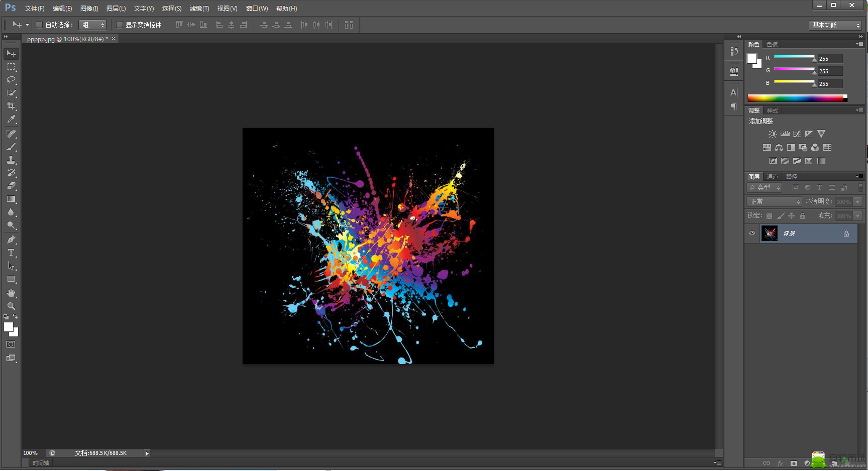Activate the Hand tool

(11, 293)
